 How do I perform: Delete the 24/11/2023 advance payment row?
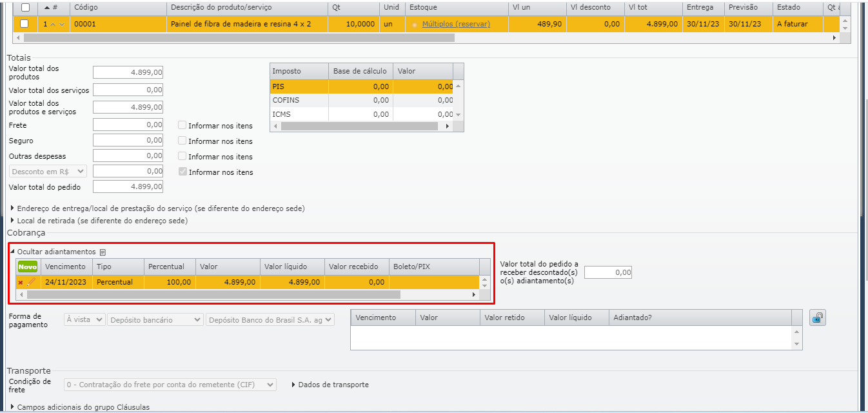(x=21, y=282)
